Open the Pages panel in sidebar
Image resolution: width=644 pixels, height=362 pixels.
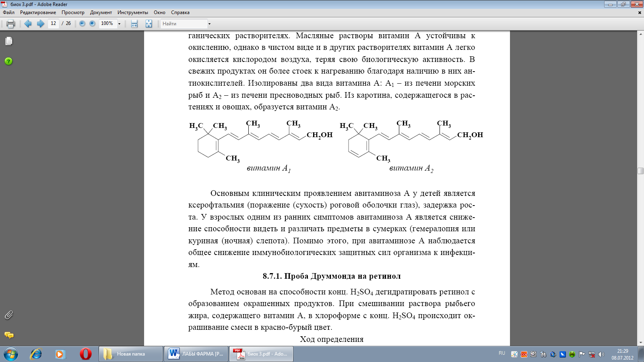(9, 41)
